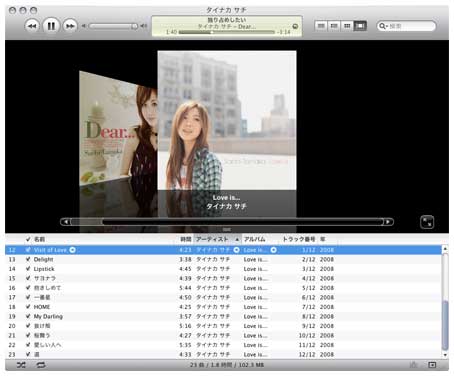Switch to grid view
This screenshot has width=454, height=376.
coord(347,26)
